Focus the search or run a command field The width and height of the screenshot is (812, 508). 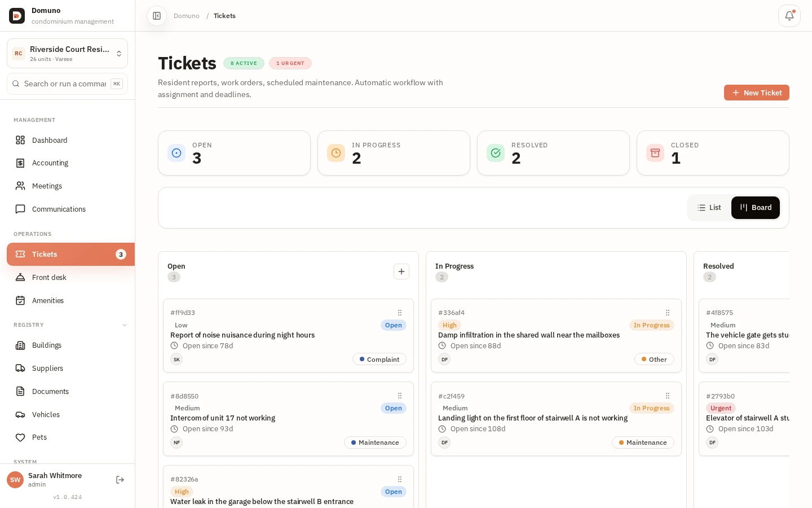coord(67,84)
